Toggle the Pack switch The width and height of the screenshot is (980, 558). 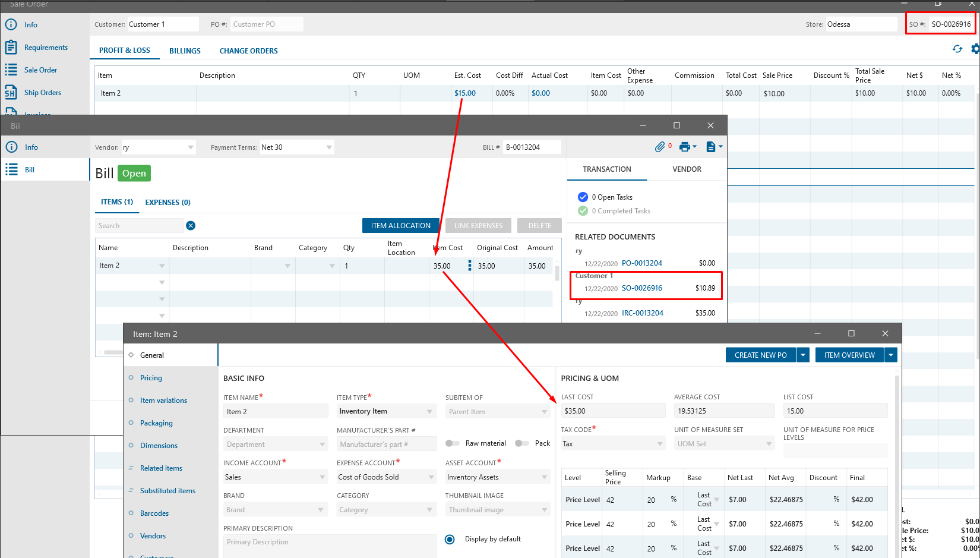[521, 443]
